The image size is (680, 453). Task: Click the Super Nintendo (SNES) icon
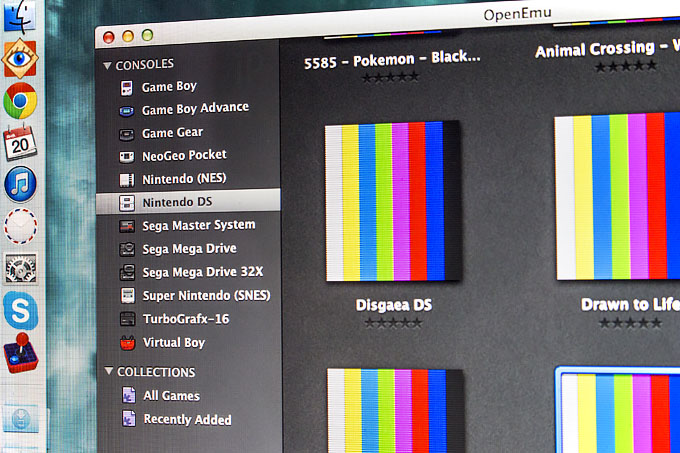(128, 296)
